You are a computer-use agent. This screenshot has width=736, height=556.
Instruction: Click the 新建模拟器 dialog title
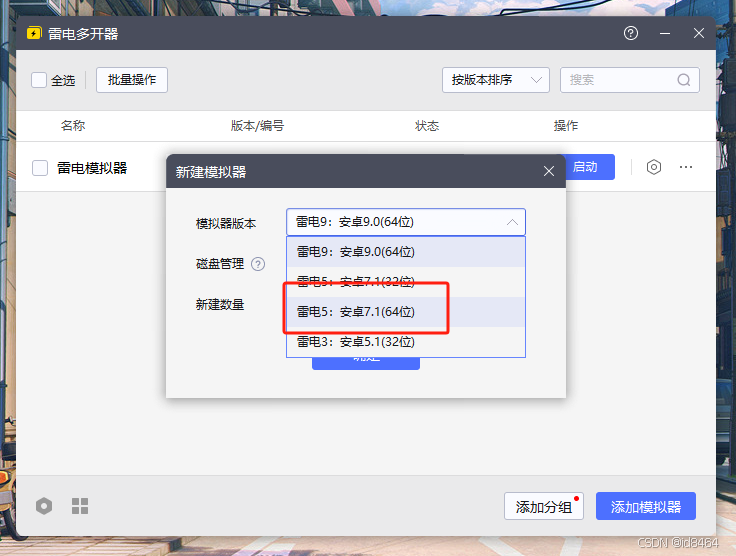click(211, 172)
